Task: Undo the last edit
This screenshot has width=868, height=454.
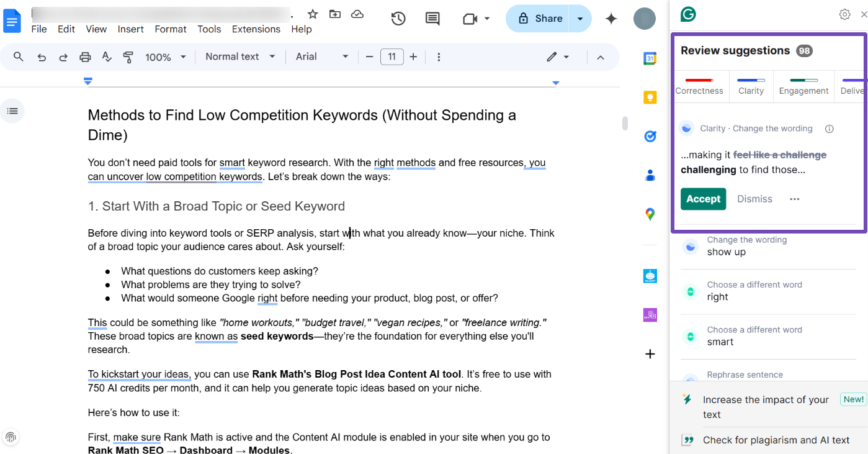Action: pyautogui.click(x=41, y=57)
